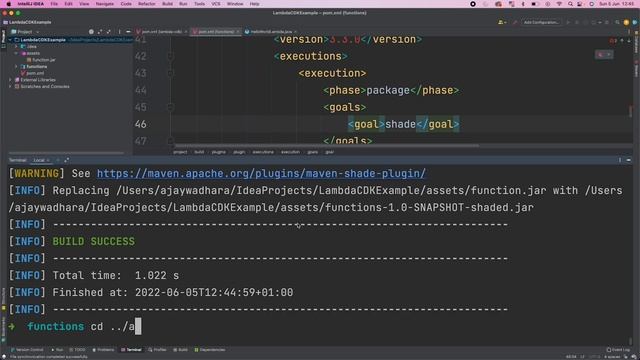Click the Maven reload floating widget
The image size is (640, 360).
point(604,55)
